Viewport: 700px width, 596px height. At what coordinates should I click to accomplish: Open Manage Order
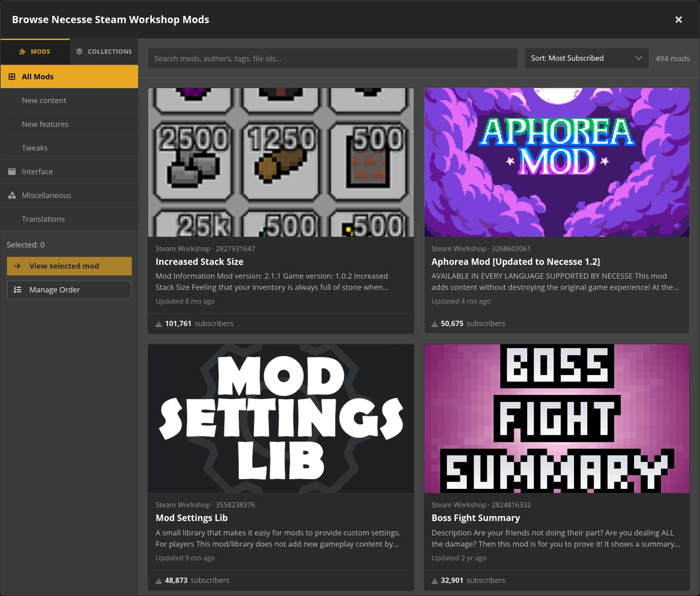(x=69, y=290)
